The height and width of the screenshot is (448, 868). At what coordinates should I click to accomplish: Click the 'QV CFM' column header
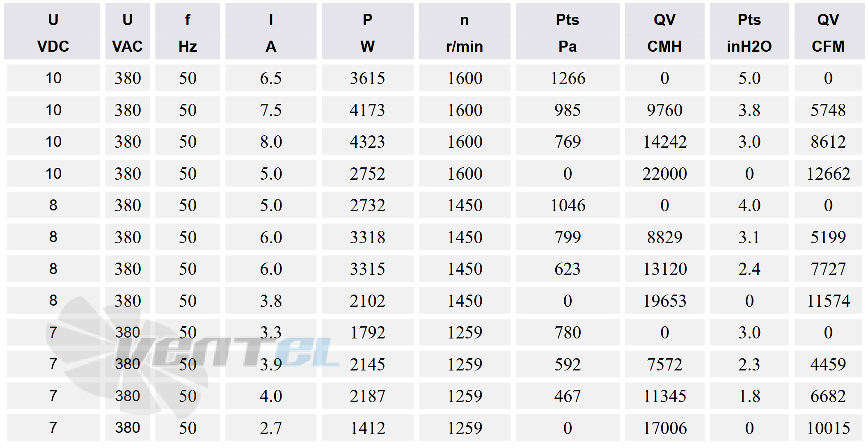(x=828, y=32)
